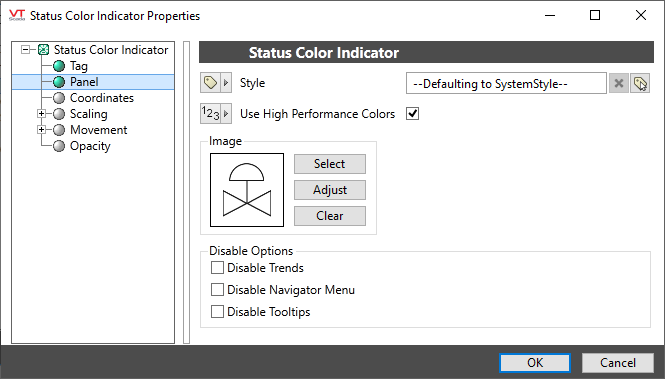Click the gray circle icon beside Coordinates

[59, 98]
